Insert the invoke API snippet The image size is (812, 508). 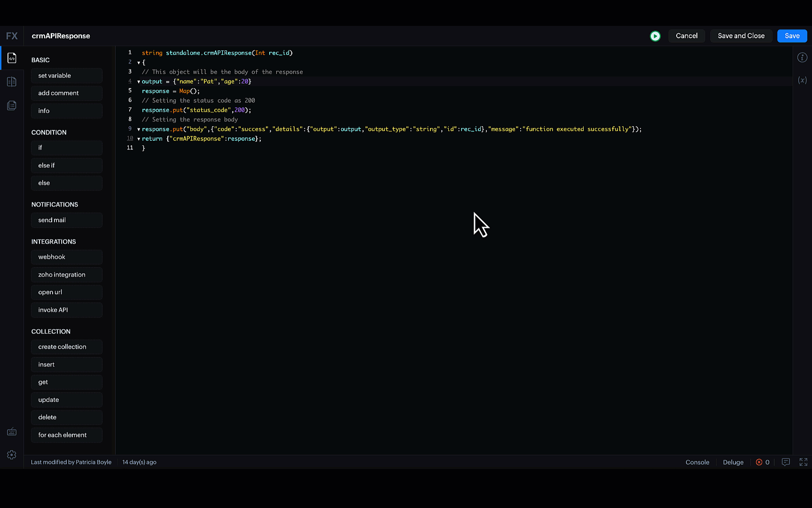[67, 310]
